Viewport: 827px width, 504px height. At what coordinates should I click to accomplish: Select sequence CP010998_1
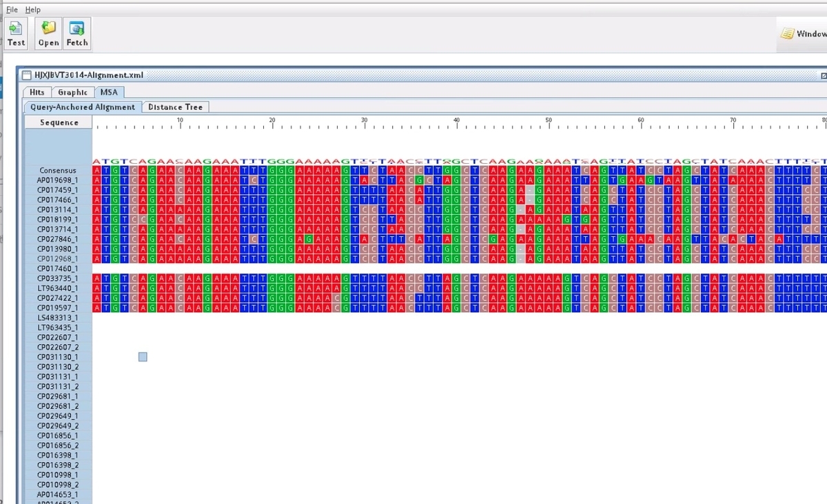pos(58,474)
